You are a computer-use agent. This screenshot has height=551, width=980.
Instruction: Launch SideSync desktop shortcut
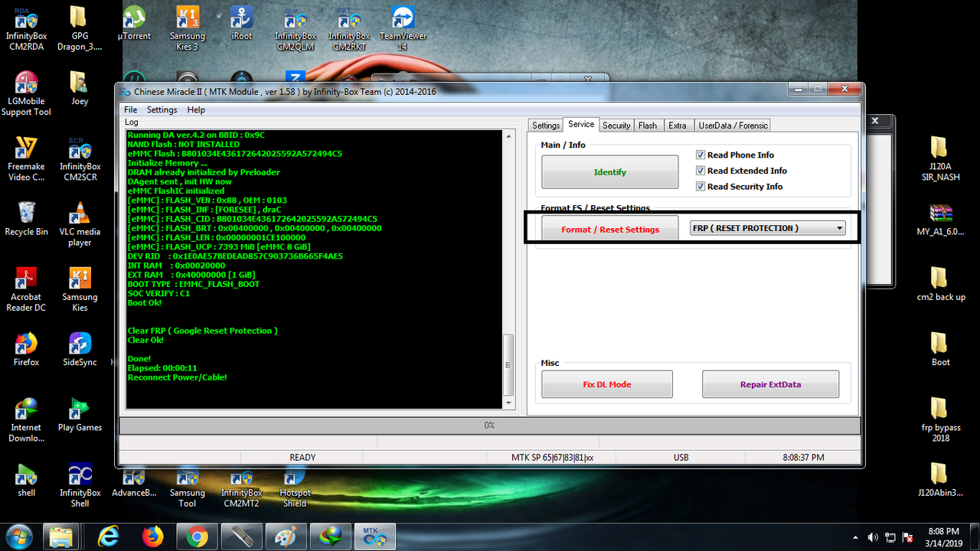click(x=80, y=349)
